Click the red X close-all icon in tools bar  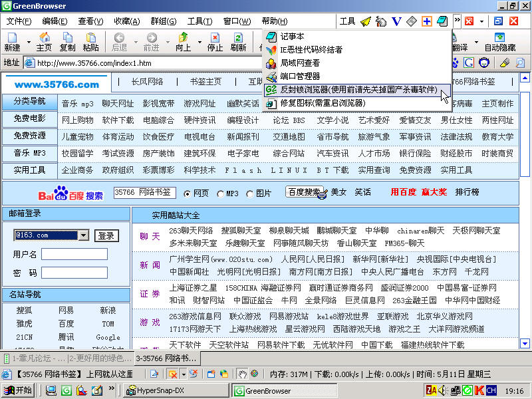tap(469, 21)
